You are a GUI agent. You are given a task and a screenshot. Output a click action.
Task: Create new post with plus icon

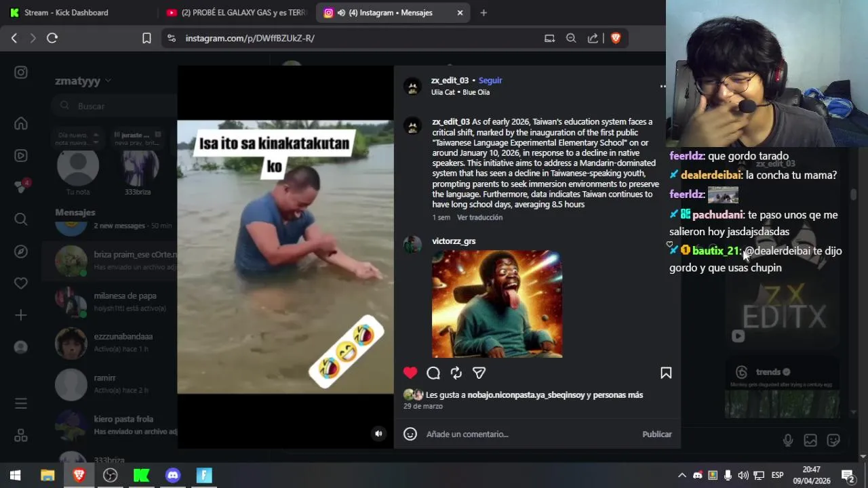[21, 315]
